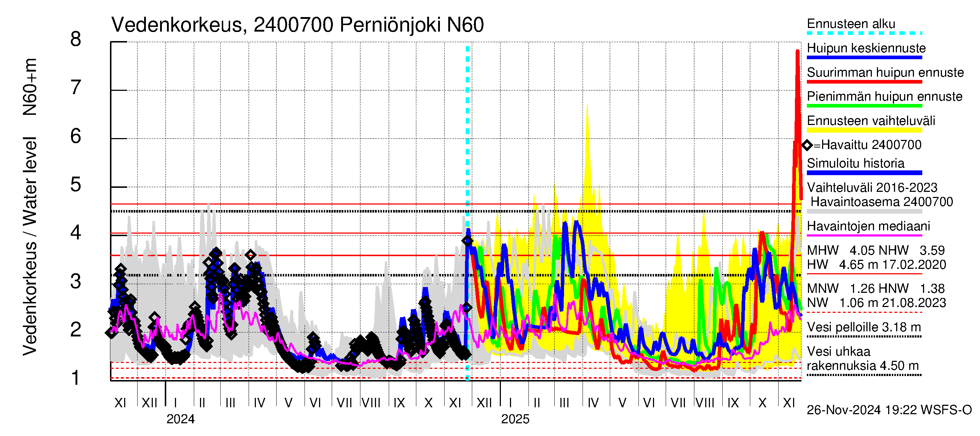Click the 'Havaintoasema 2400700' legend text

[882, 202]
